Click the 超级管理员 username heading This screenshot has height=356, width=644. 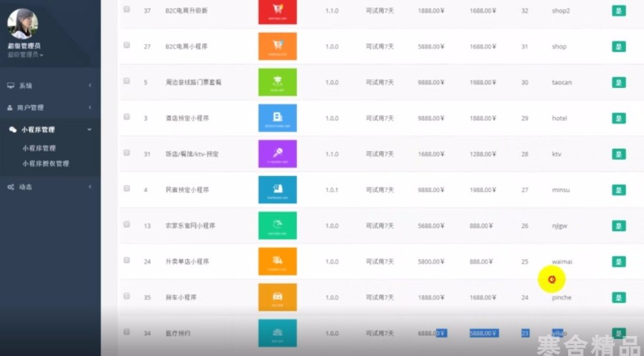(24, 46)
